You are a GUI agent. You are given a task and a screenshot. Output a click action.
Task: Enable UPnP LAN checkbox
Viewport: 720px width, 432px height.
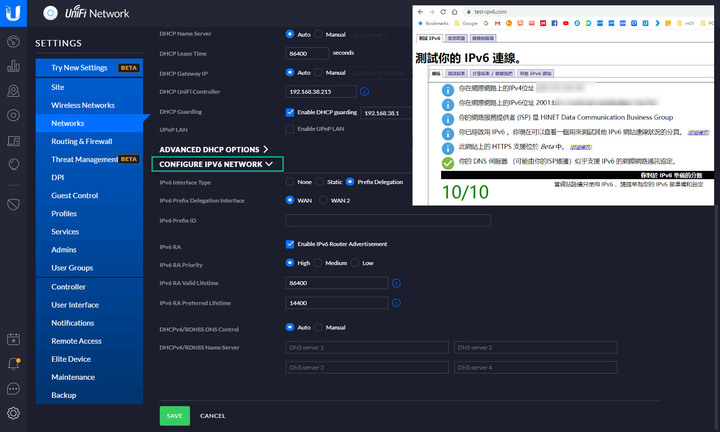pos(290,129)
